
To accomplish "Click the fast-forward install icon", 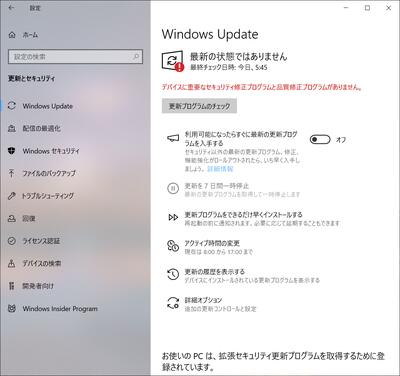I will pyautogui.click(x=173, y=218).
